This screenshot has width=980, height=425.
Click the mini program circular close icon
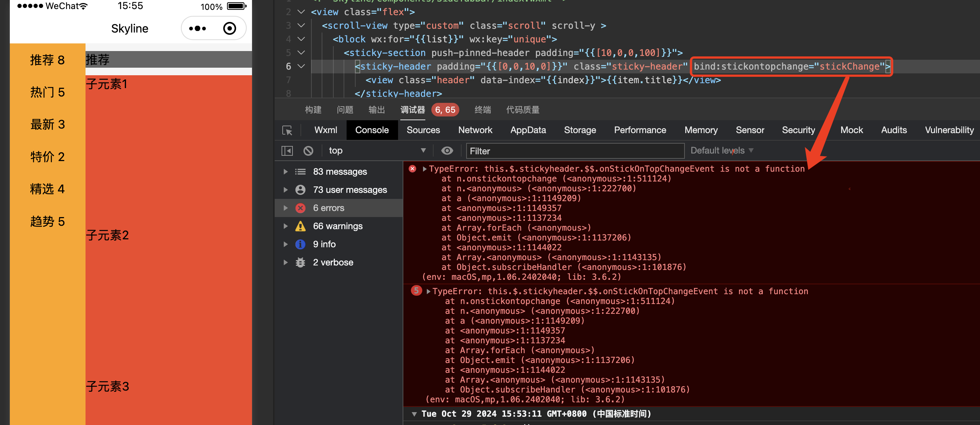[x=229, y=28]
